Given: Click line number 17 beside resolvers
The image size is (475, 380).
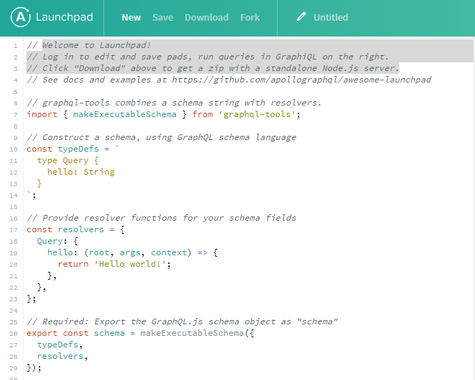Looking at the screenshot, I should click(x=13, y=230).
